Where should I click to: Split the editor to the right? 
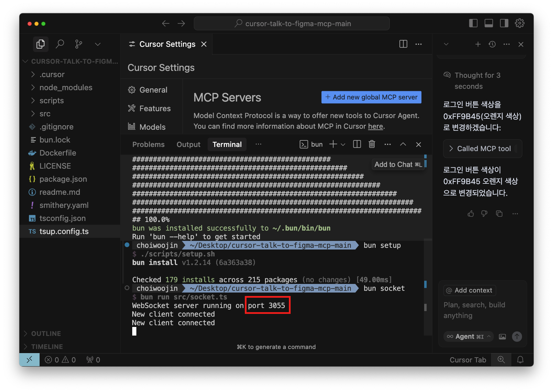403,44
